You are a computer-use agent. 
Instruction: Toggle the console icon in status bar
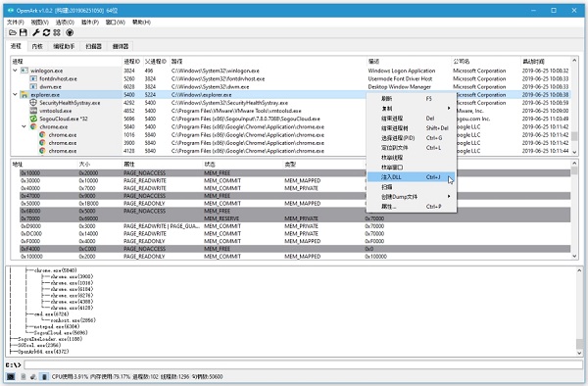point(11,376)
